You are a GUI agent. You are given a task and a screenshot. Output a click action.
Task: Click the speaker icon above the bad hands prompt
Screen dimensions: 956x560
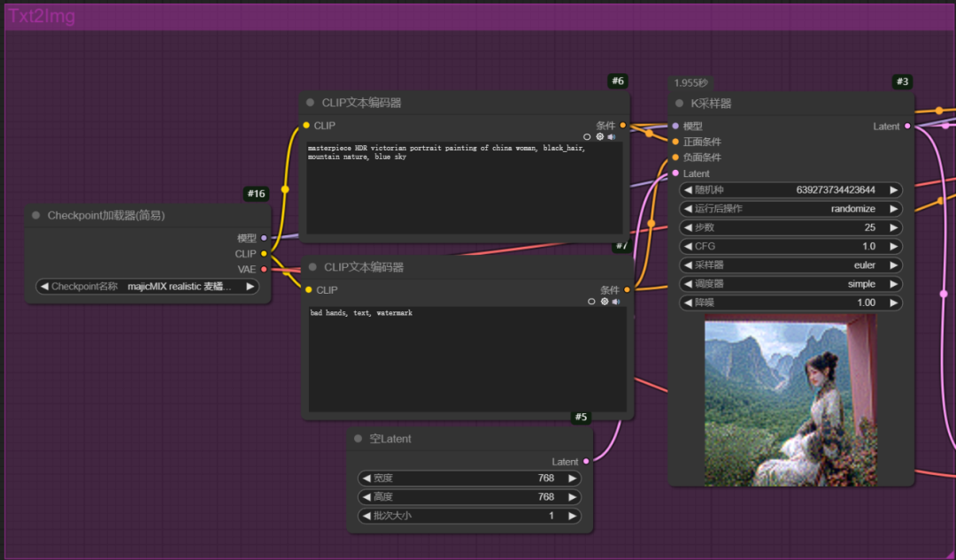click(x=616, y=302)
